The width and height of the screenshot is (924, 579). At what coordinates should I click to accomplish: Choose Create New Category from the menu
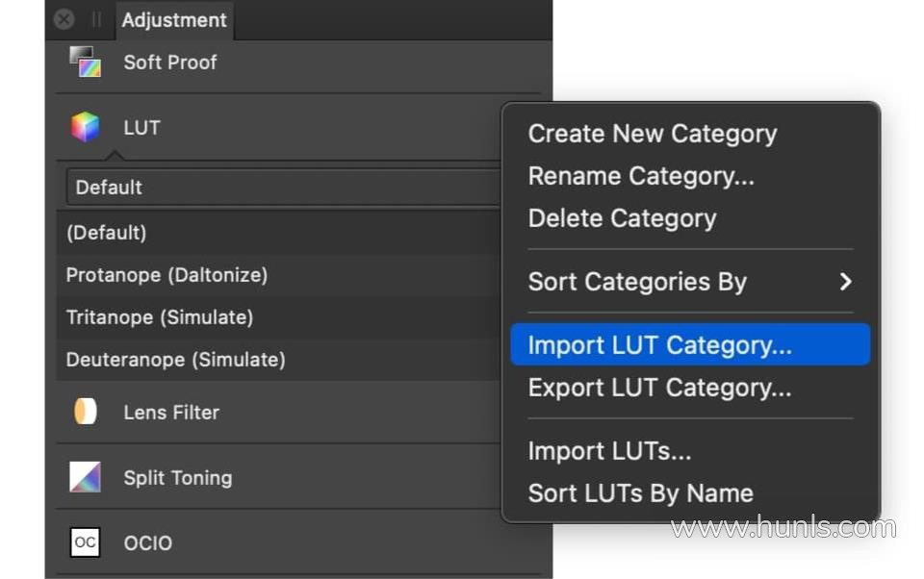[x=652, y=134]
